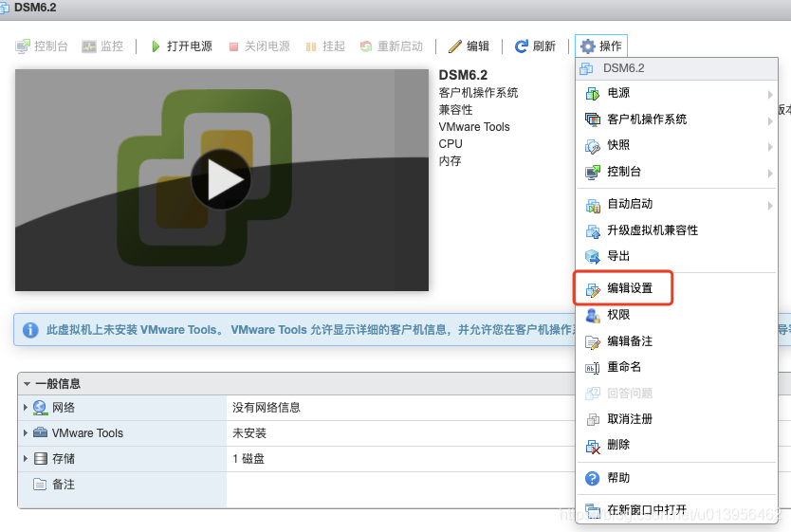Click the 编辑备注 edit notes icon
This screenshot has height=532, width=791.
pos(593,342)
